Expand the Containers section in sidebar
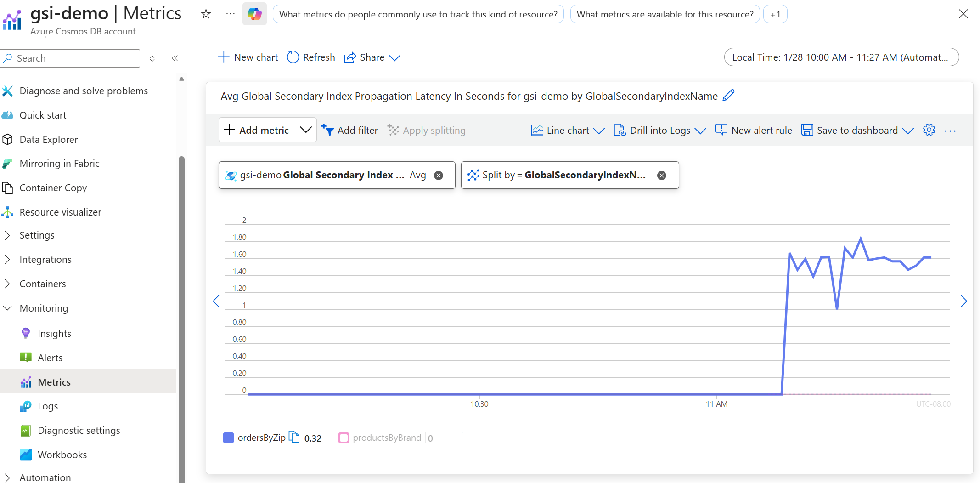This screenshot has width=980, height=483. [x=42, y=284]
